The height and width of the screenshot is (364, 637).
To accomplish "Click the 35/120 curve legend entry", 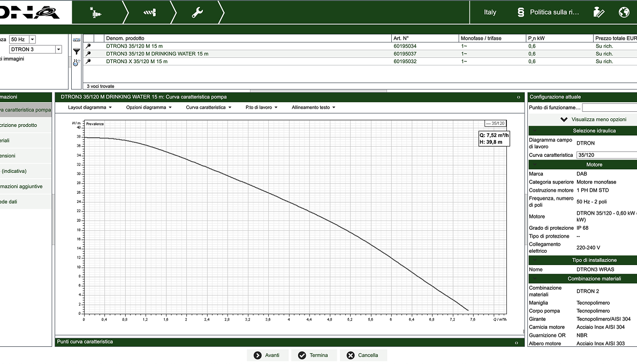I will (495, 124).
